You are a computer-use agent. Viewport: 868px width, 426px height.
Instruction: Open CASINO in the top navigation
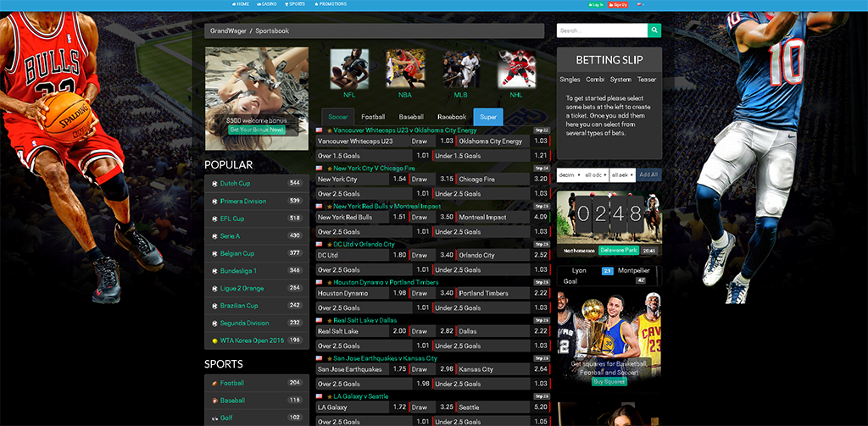coord(267,4)
